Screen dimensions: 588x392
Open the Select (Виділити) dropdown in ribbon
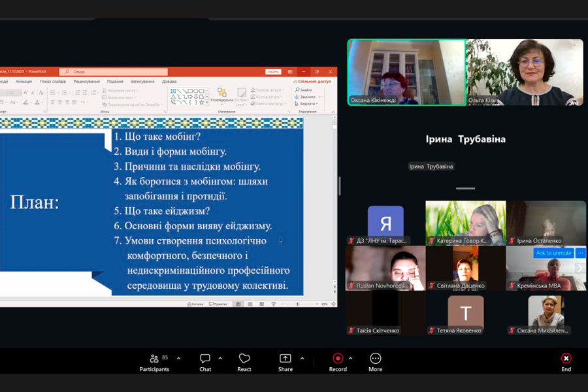pos(306,103)
